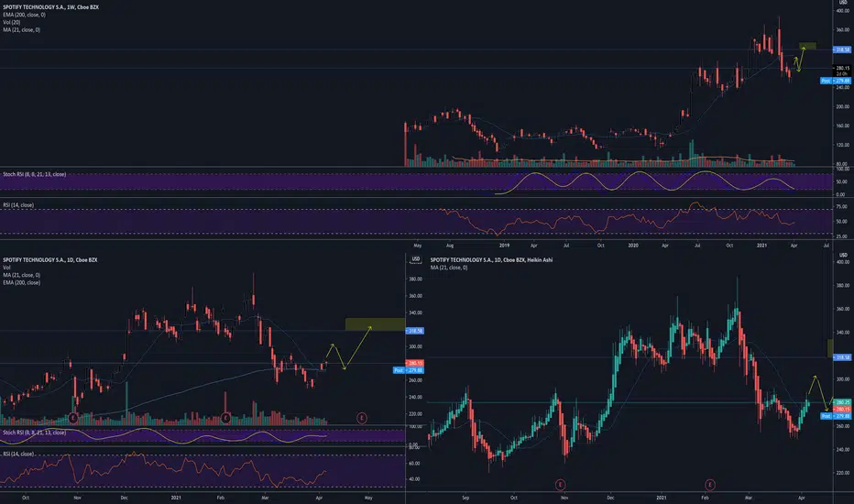Click the Sep label on Heikin Ashi time axis
854x504 pixels.
pyautogui.click(x=465, y=498)
